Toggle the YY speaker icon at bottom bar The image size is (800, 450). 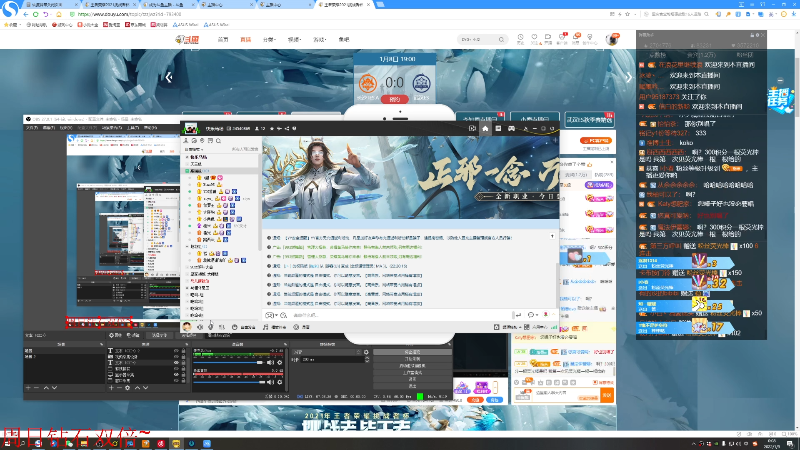click(200, 327)
